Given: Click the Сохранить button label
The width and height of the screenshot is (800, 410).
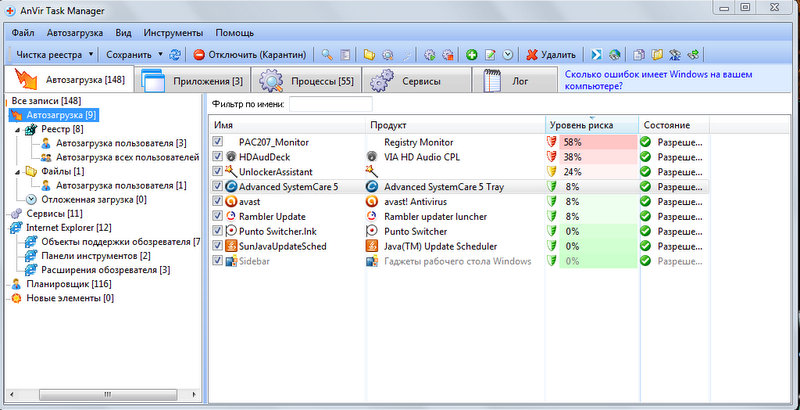Looking at the screenshot, I should pos(129,54).
